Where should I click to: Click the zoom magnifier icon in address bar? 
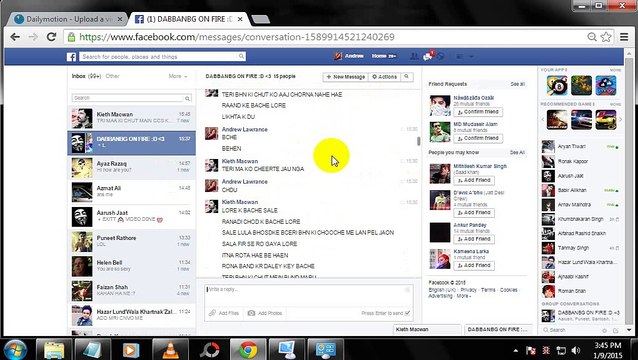[x=592, y=37]
